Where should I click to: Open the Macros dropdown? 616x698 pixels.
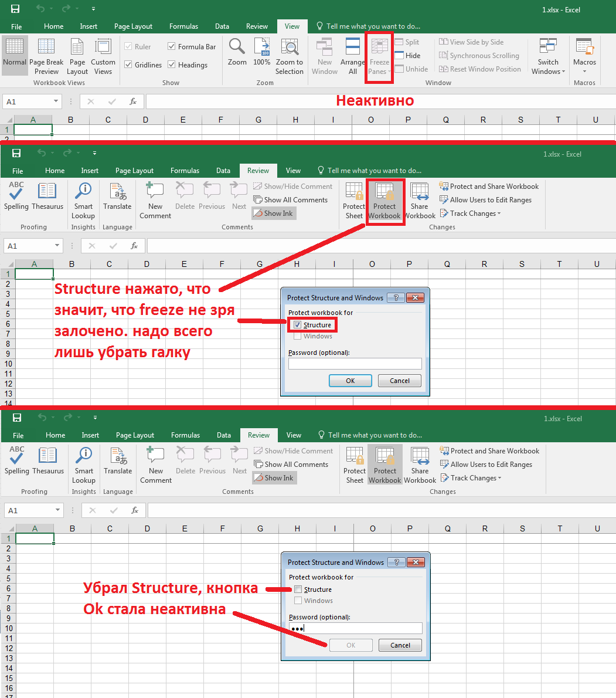[584, 56]
